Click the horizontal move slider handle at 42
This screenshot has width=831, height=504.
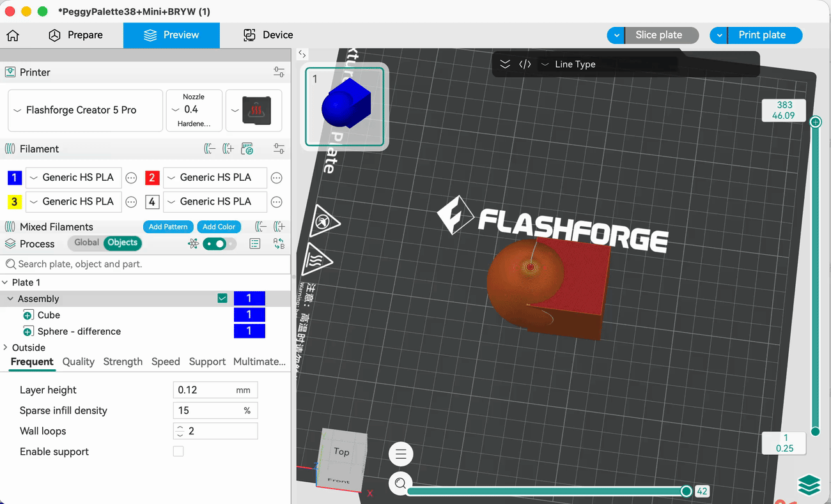pyautogui.click(x=686, y=491)
